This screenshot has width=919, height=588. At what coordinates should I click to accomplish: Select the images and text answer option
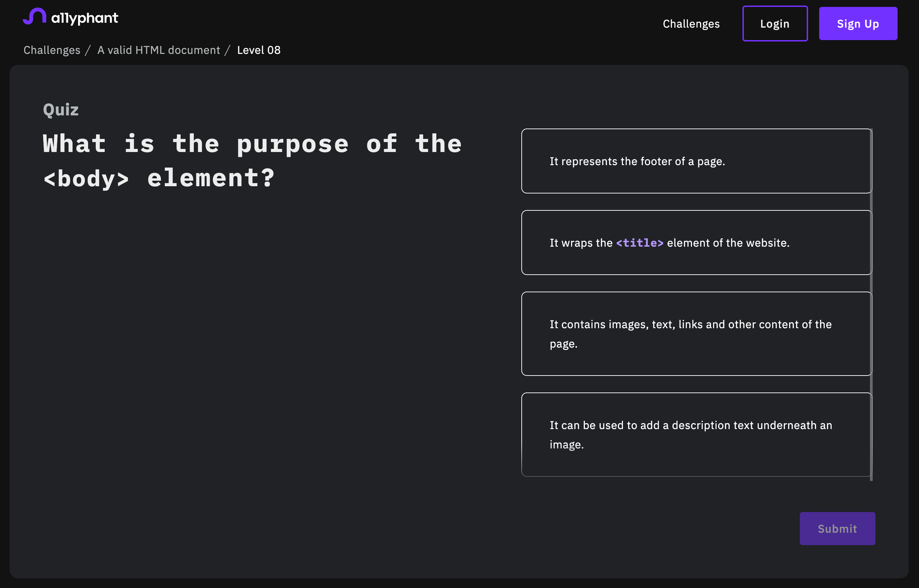click(x=697, y=333)
